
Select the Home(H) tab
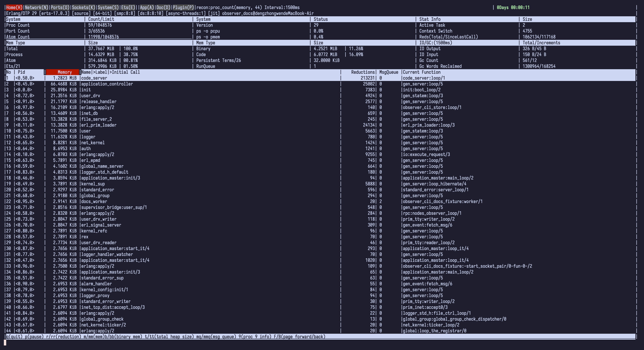click(14, 8)
